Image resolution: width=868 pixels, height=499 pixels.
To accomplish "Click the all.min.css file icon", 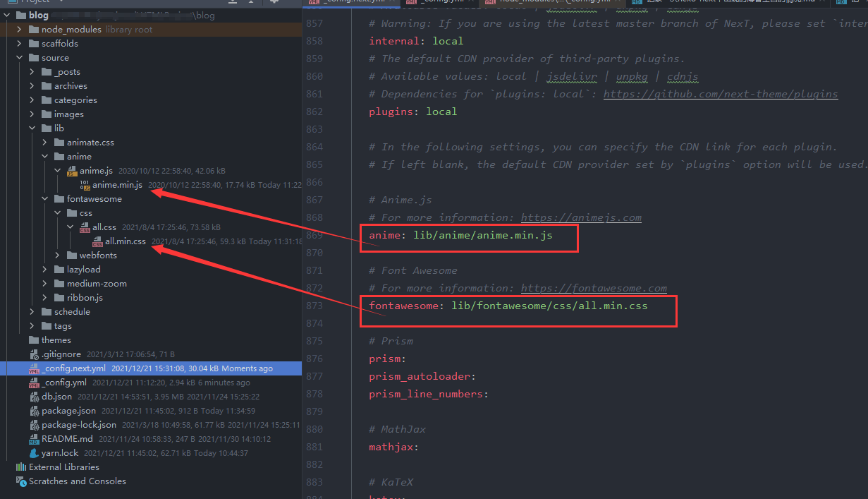I will pos(98,241).
